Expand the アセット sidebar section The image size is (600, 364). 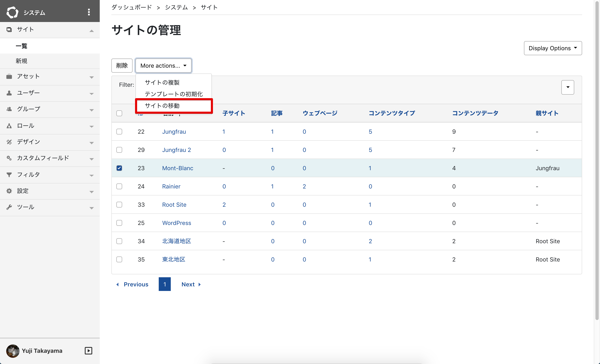point(92,77)
